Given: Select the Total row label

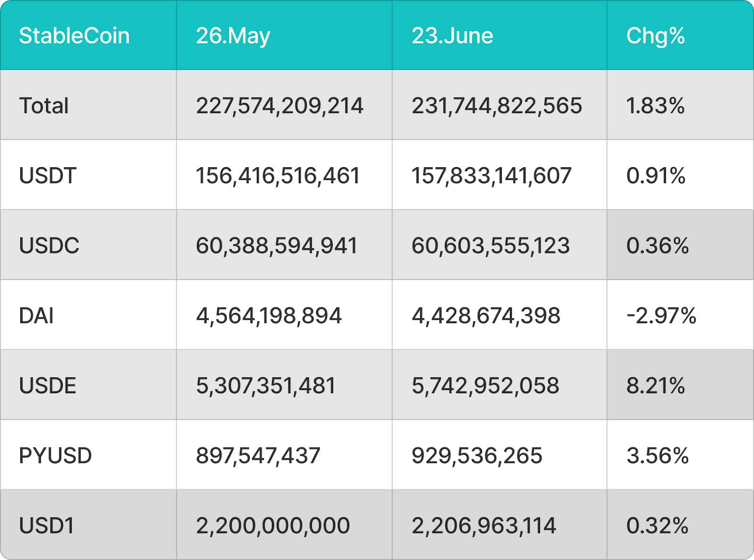Looking at the screenshot, I should point(44,106).
